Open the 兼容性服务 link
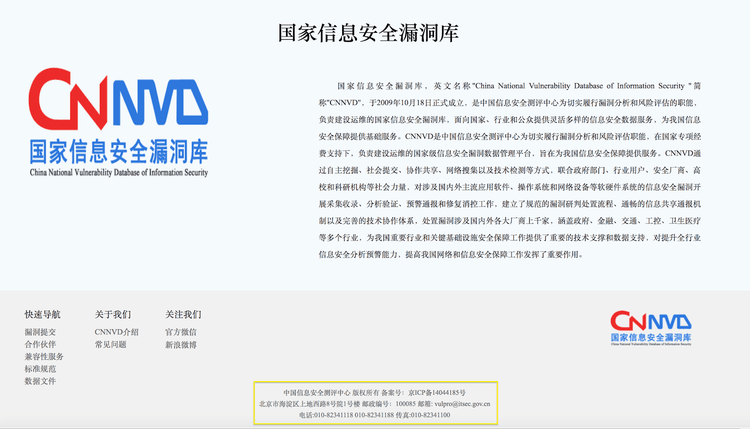The image size is (750, 429). point(44,357)
